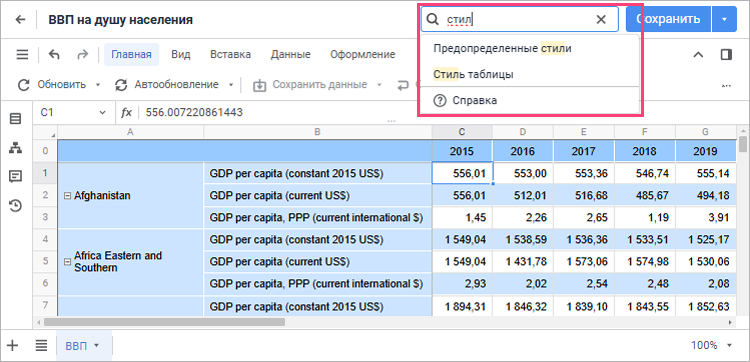Open the hamburger main menu icon
The width and height of the screenshot is (750, 362).
pyautogui.click(x=22, y=55)
